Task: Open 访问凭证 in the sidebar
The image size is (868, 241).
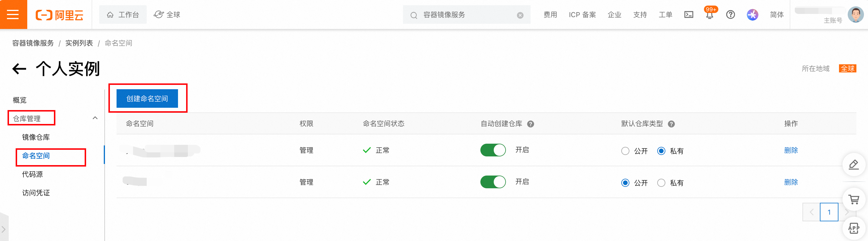Action: point(36,193)
